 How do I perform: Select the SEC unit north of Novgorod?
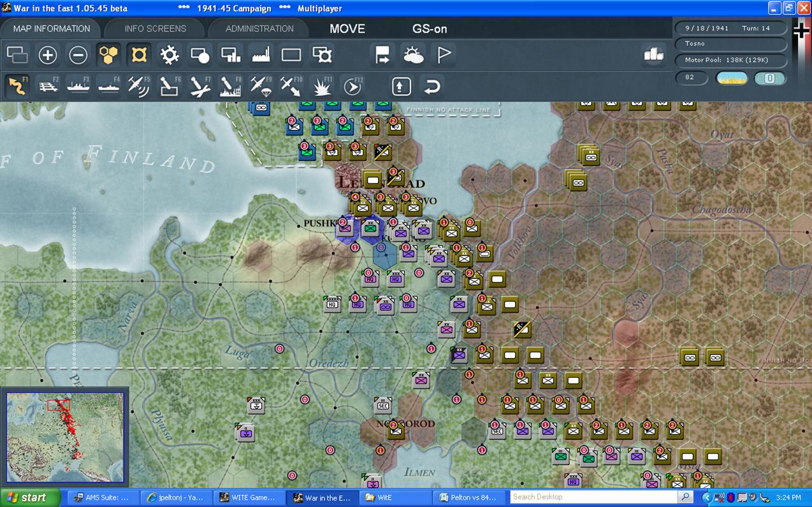coord(383,405)
